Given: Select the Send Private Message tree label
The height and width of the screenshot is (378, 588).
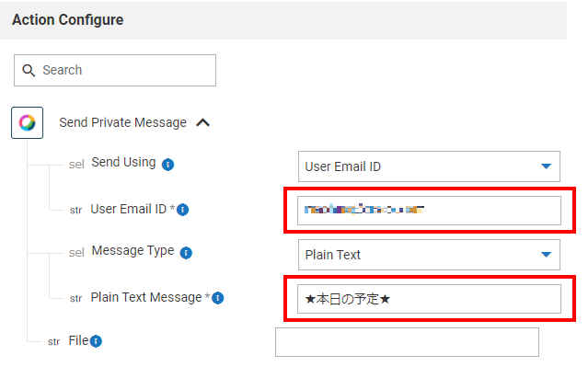Looking at the screenshot, I should pos(122,122).
